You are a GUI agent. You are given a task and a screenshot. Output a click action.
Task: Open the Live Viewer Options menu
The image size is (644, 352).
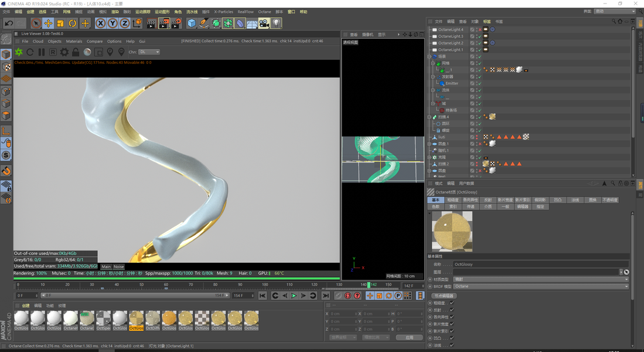click(x=114, y=41)
